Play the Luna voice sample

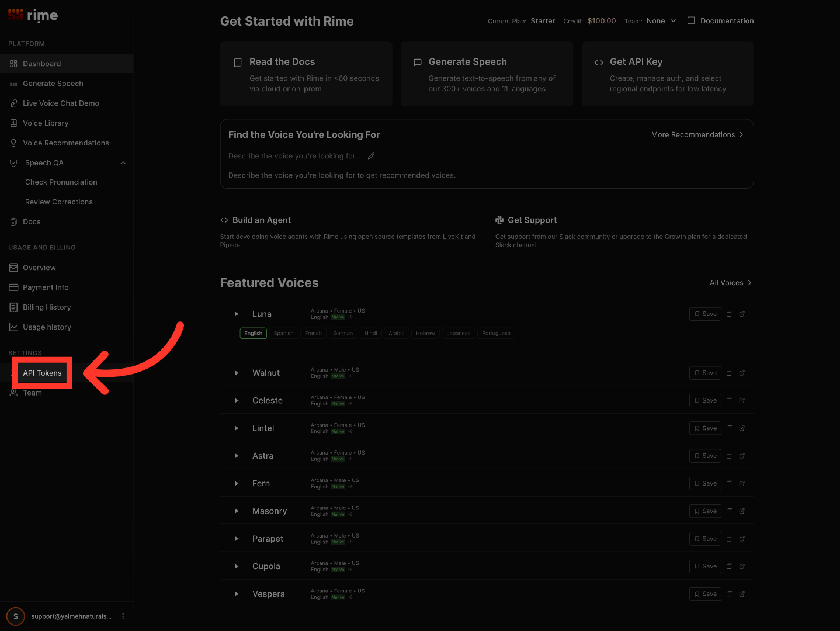(x=237, y=314)
